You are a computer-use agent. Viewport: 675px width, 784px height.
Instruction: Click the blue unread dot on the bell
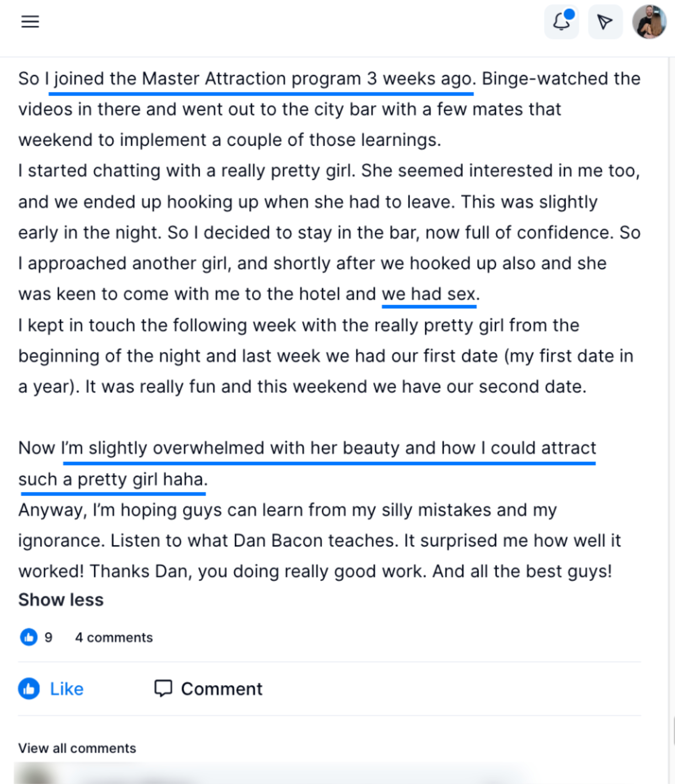click(569, 14)
